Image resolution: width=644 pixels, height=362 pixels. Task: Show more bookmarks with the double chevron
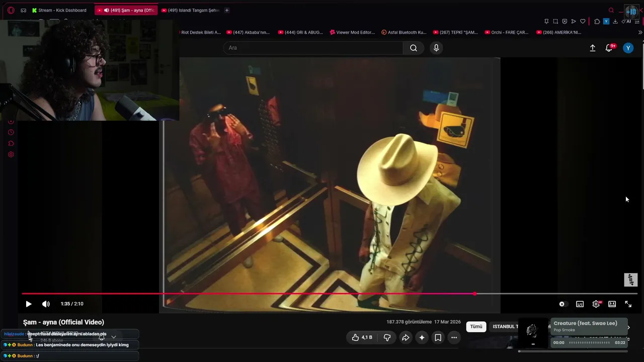click(640, 32)
